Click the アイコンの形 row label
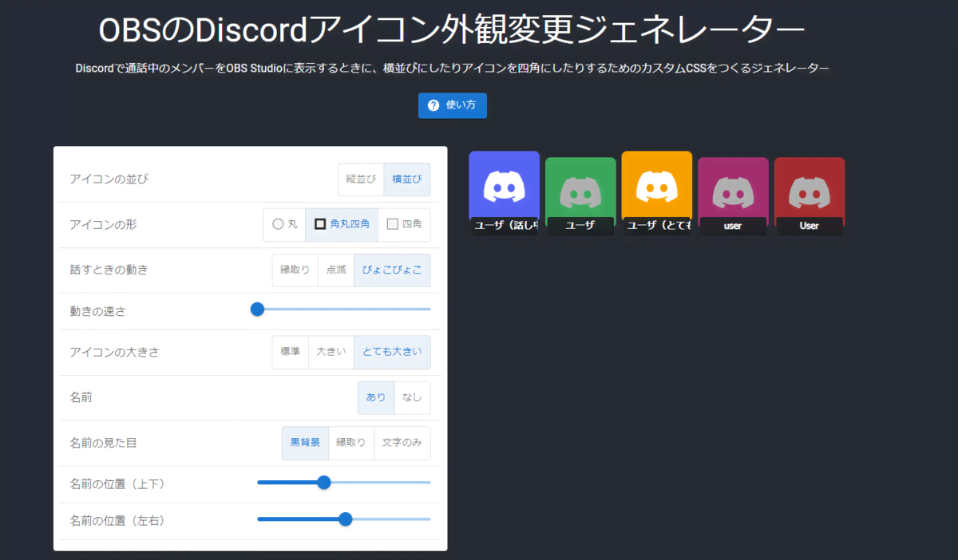This screenshot has width=958, height=560. coord(104,225)
